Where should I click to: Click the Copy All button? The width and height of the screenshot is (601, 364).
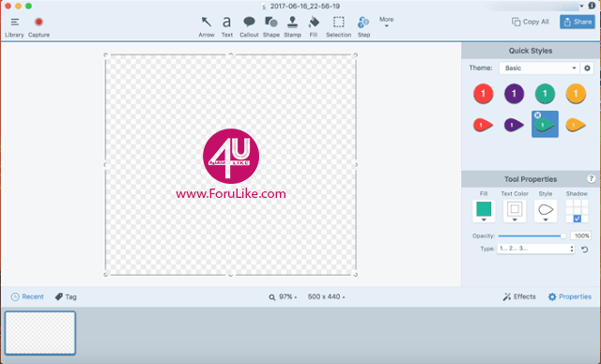pos(531,22)
